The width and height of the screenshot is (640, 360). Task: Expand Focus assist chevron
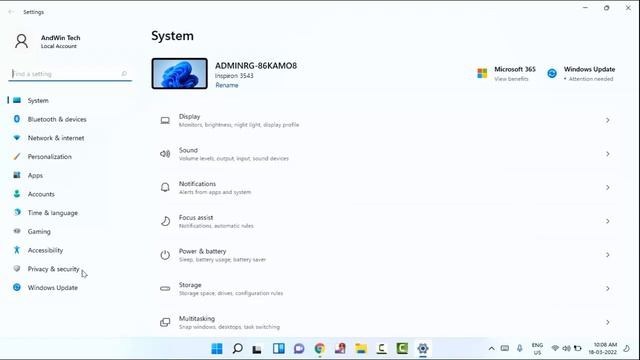(x=608, y=221)
